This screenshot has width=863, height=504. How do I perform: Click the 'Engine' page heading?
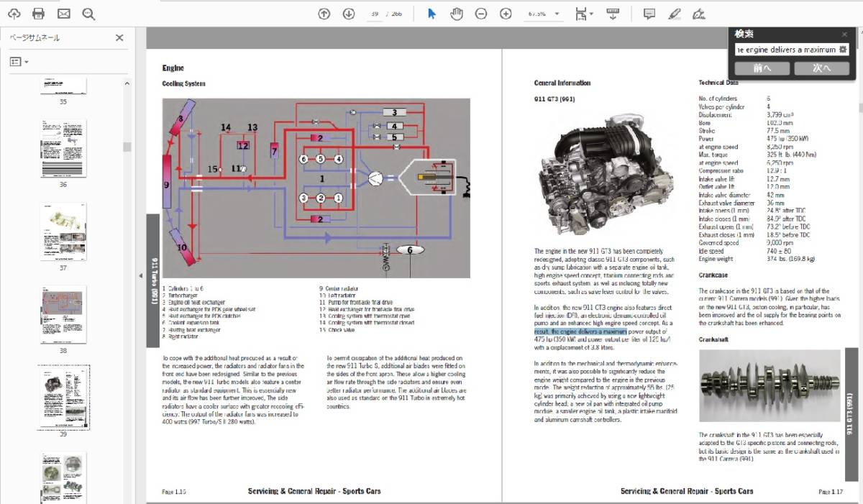(173, 68)
